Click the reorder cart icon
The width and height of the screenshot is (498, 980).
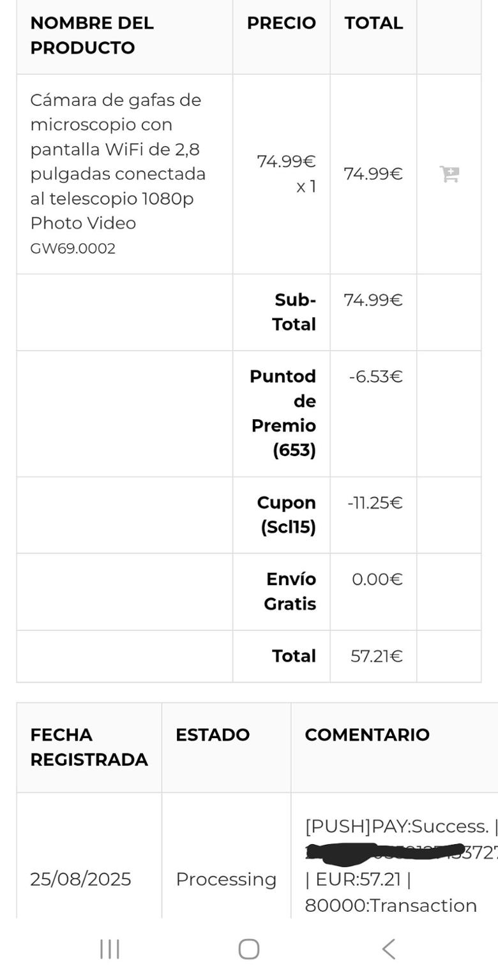coord(449,174)
